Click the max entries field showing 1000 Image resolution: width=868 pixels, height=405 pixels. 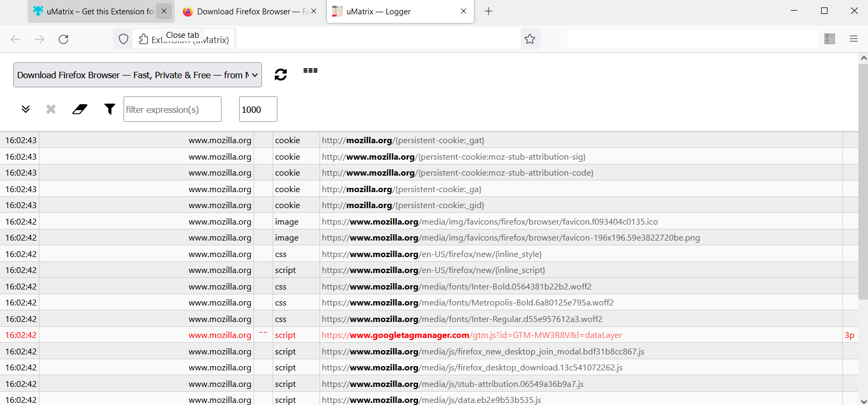(258, 109)
